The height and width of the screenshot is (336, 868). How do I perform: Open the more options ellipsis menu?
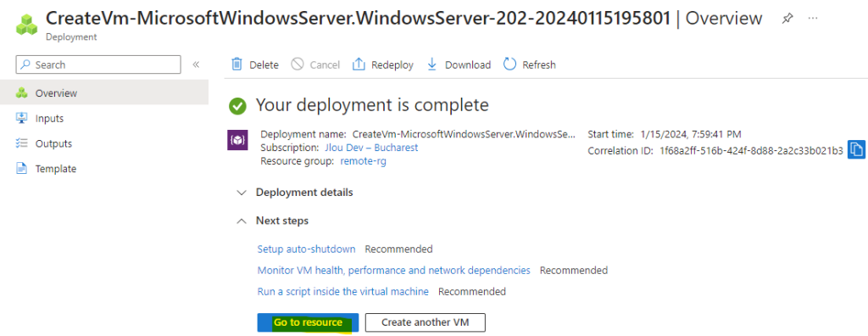click(x=813, y=19)
